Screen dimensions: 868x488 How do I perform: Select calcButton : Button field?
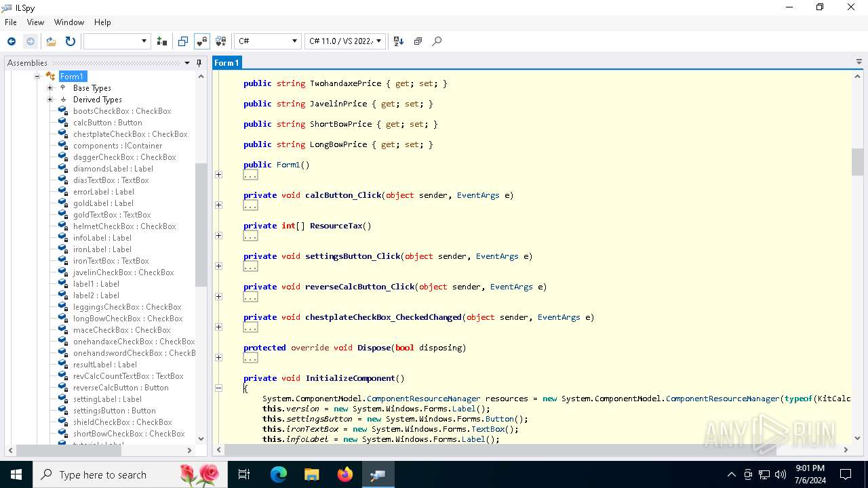pyautogui.click(x=108, y=123)
